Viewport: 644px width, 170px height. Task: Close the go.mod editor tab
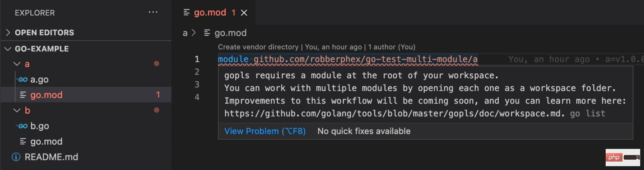coord(244,13)
